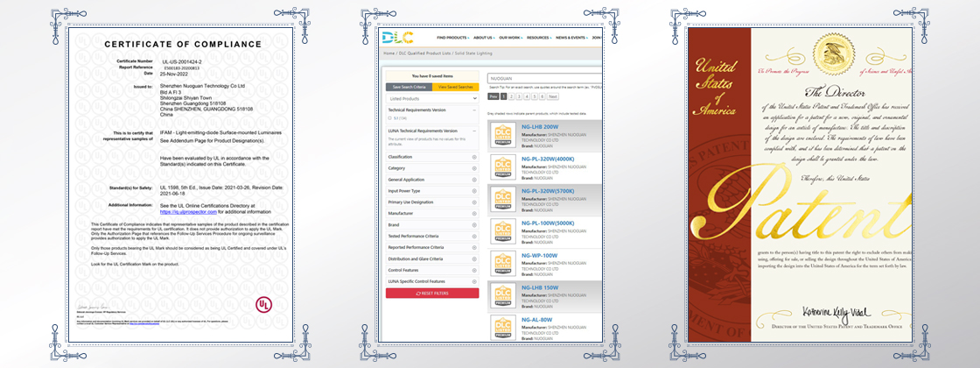
Task: Collapse the Technical Requirements Version section
Action: [x=474, y=110]
